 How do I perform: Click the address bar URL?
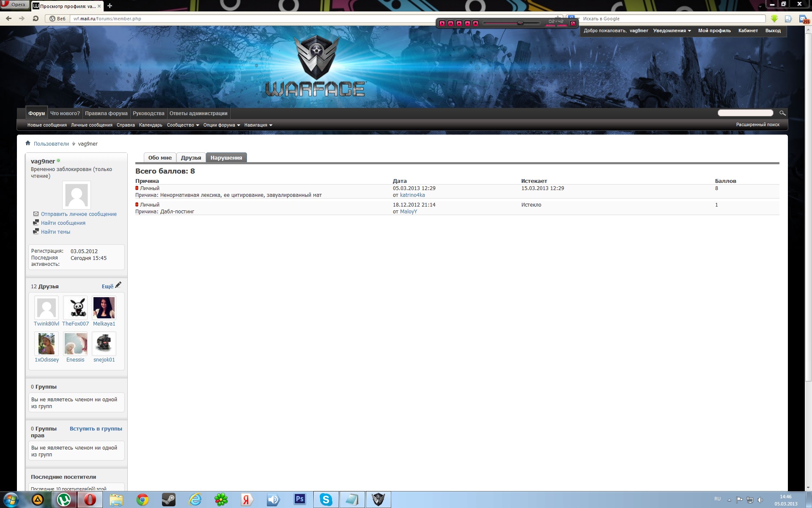tap(107, 19)
